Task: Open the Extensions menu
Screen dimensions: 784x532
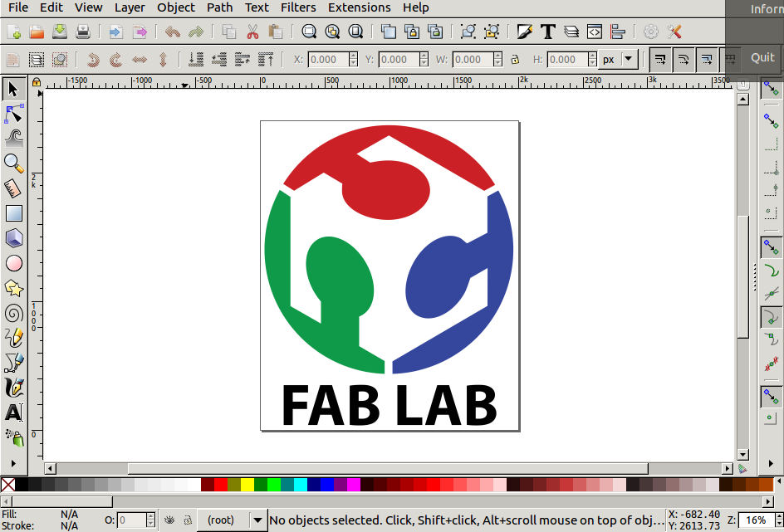Action: coord(359,7)
